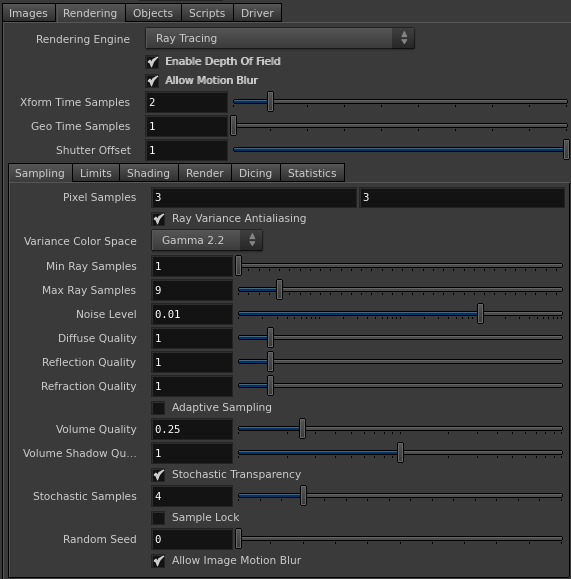Click the Reflection Quality slider handle
571x579 pixels.
click(x=270, y=362)
